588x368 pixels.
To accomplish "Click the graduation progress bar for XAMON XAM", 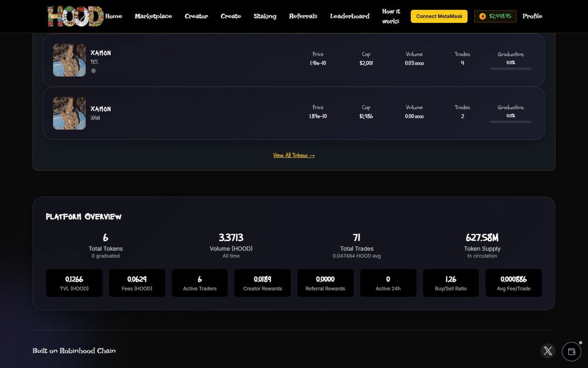I will point(511,122).
